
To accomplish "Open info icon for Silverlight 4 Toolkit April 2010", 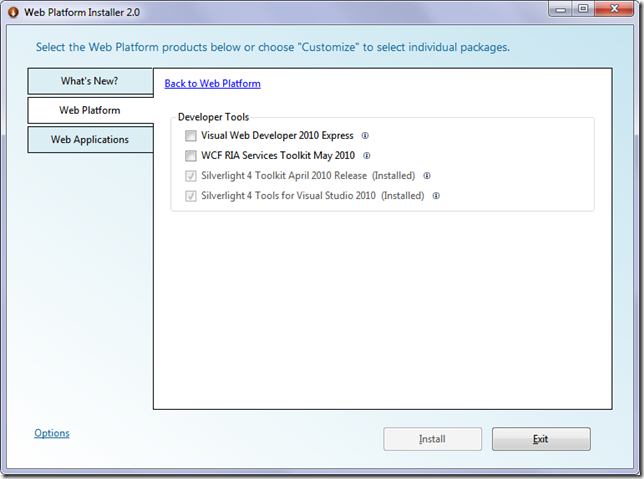I will [x=427, y=176].
